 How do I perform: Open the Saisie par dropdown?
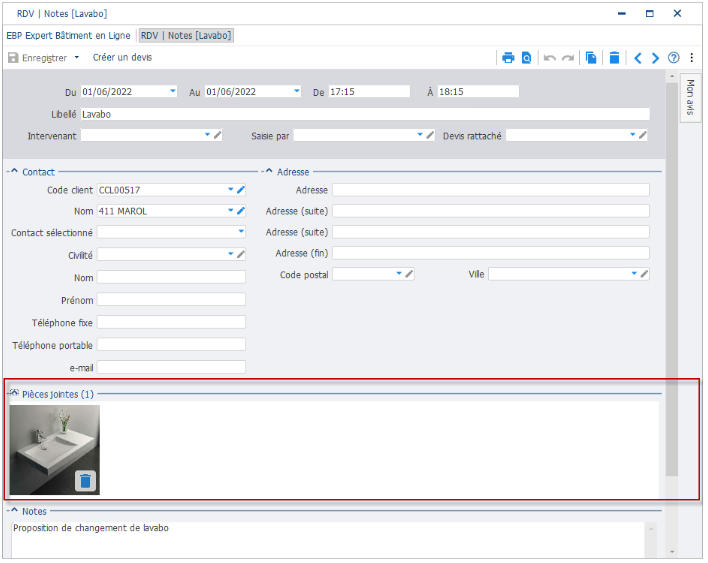(420, 135)
